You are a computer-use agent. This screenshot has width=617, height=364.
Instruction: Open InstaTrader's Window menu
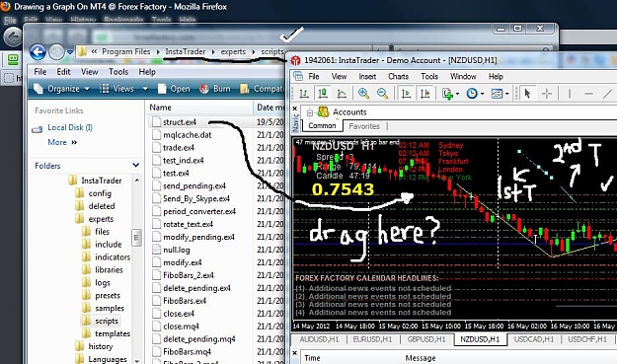pyautogui.click(x=463, y=76)
